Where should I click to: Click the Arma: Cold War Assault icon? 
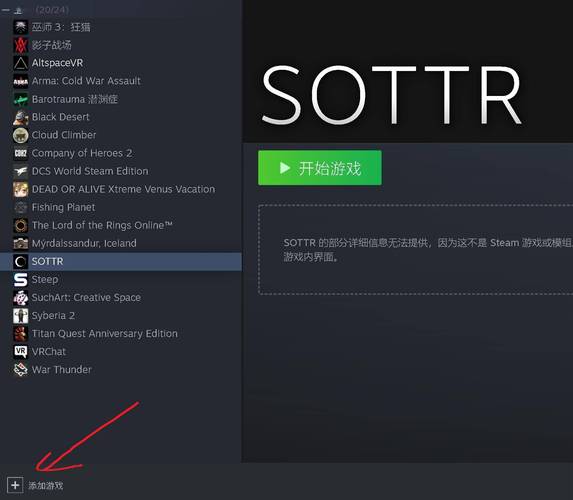(x=20, y=81)
